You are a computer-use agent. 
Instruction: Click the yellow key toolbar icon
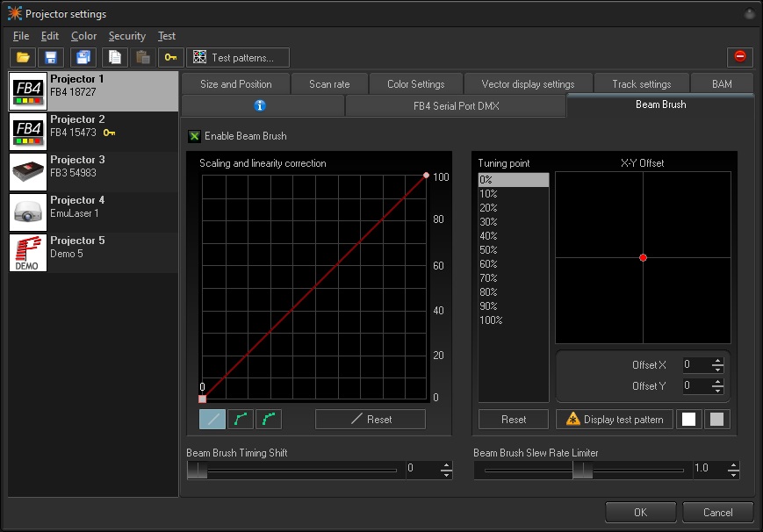click(171, 57)
